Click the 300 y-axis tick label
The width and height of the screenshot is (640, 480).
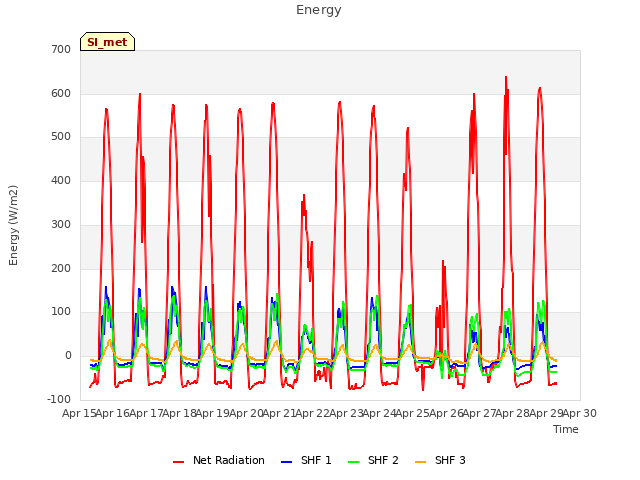61,224
